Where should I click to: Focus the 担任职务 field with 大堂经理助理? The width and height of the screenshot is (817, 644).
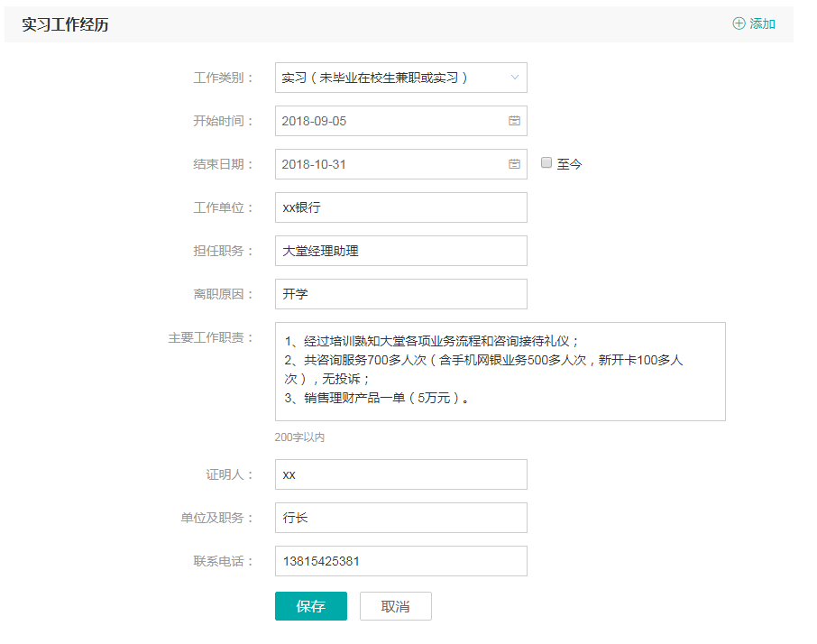pyautogui.click(x=400, y=251)
